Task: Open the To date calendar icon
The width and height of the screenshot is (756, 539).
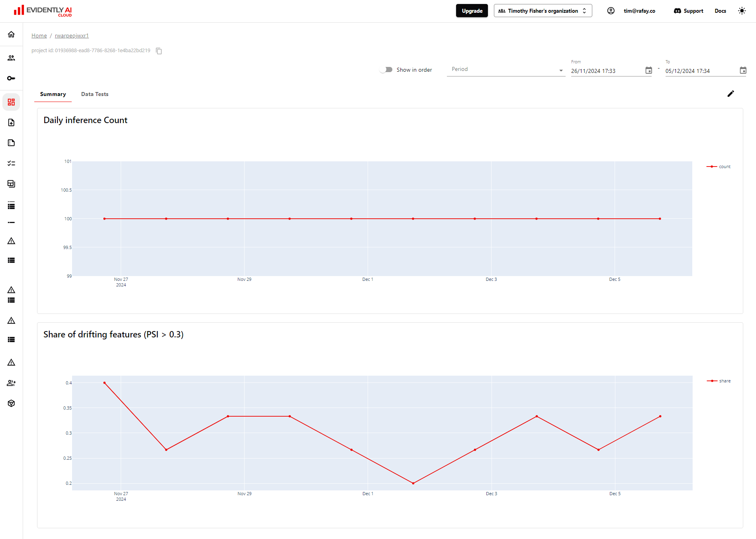Action: point(743,70)
